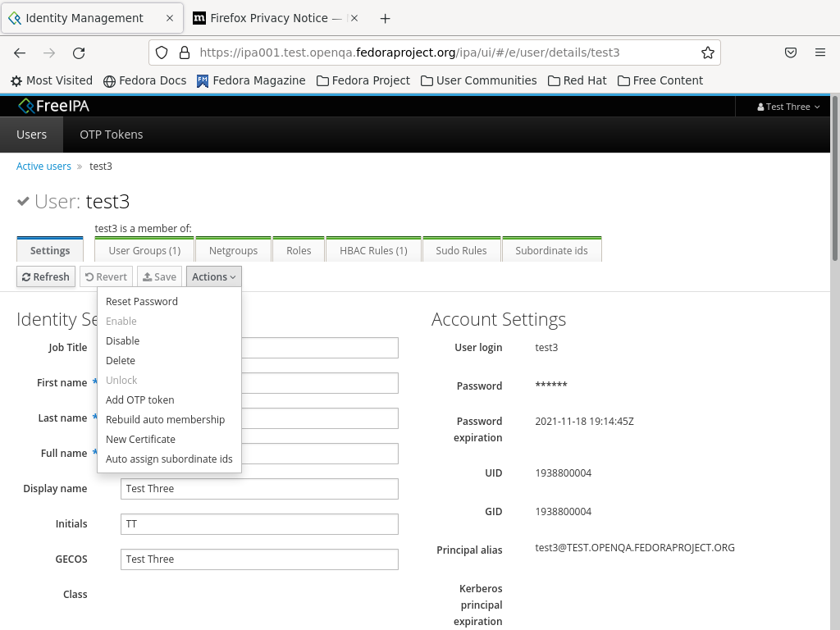Image resolution: width=840 pixels, height=630 pixels.
Task: Open the User Groups (1) tab
Action: [x=144, y=250]
